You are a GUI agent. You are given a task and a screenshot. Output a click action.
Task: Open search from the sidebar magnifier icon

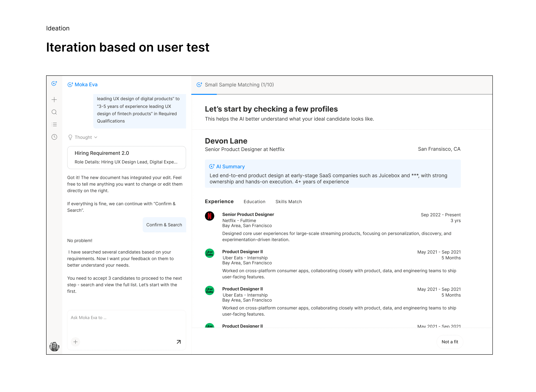54,112
